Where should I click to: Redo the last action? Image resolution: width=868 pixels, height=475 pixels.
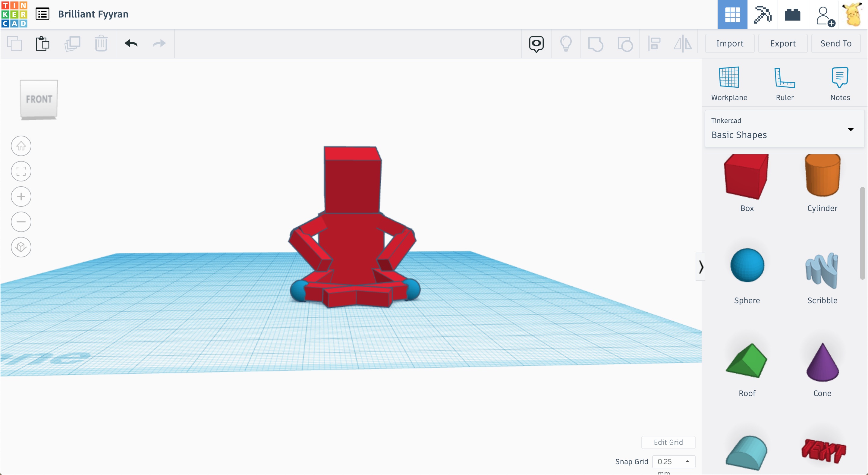pos(159,43)
